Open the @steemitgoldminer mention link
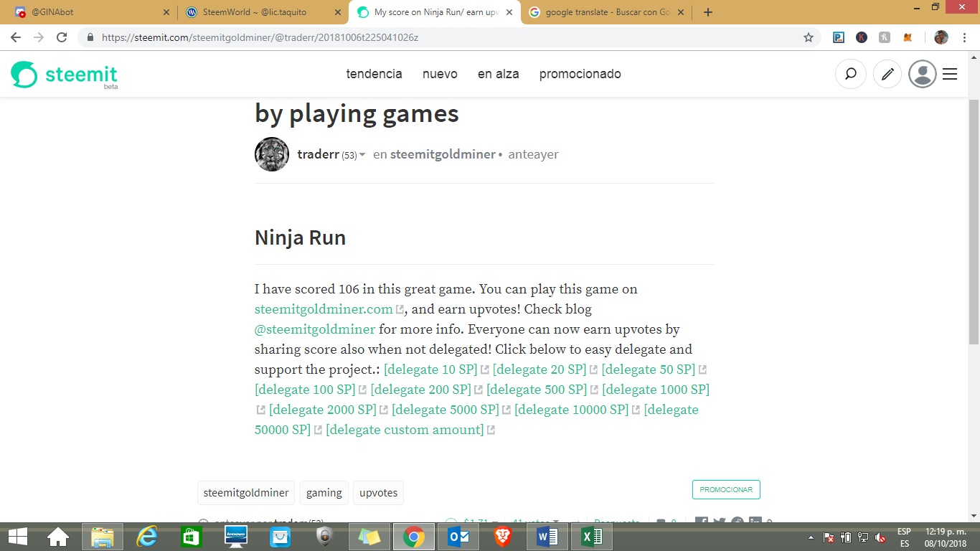The height and width of the screenshot is (551, 980). point(315,330)
